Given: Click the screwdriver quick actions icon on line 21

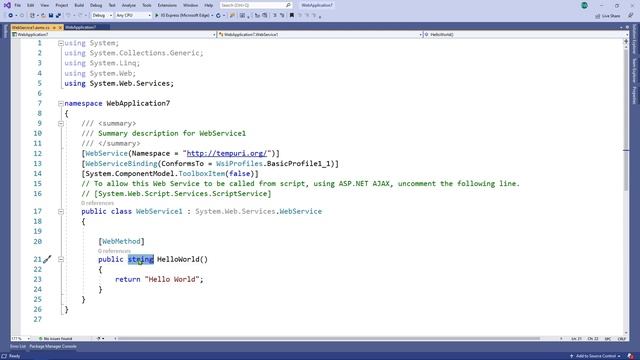Looking at the screenshot, I should 47,259.
